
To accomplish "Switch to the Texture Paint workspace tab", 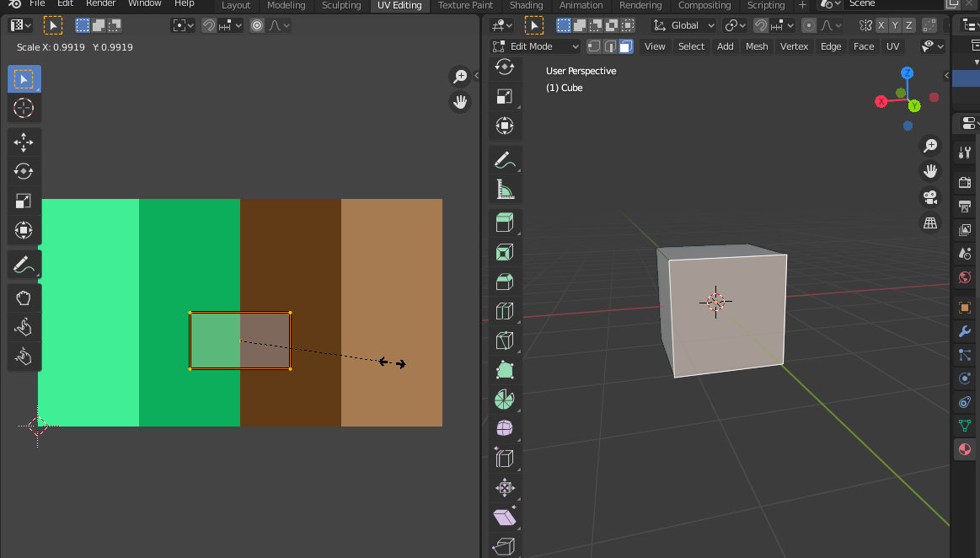I will (466, 5).
